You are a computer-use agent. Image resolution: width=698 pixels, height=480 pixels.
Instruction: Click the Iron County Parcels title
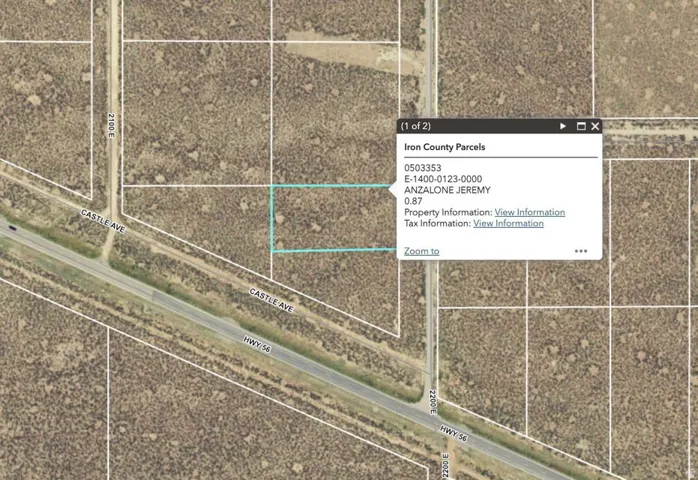tap(445, 147)
